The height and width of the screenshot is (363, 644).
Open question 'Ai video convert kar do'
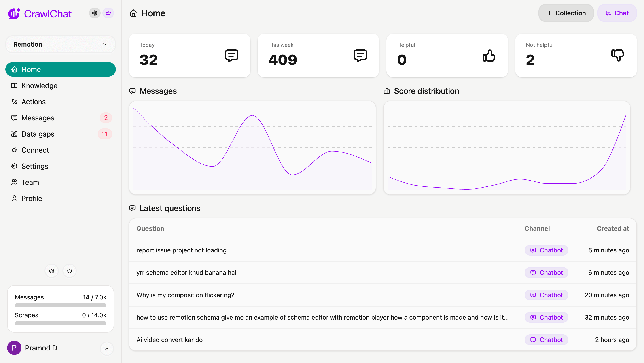[169, 340]
